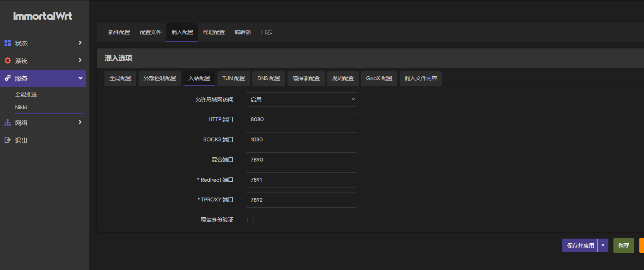Open the 全能推送 service link
Screen dimensions: 644x270
(26, 95)
